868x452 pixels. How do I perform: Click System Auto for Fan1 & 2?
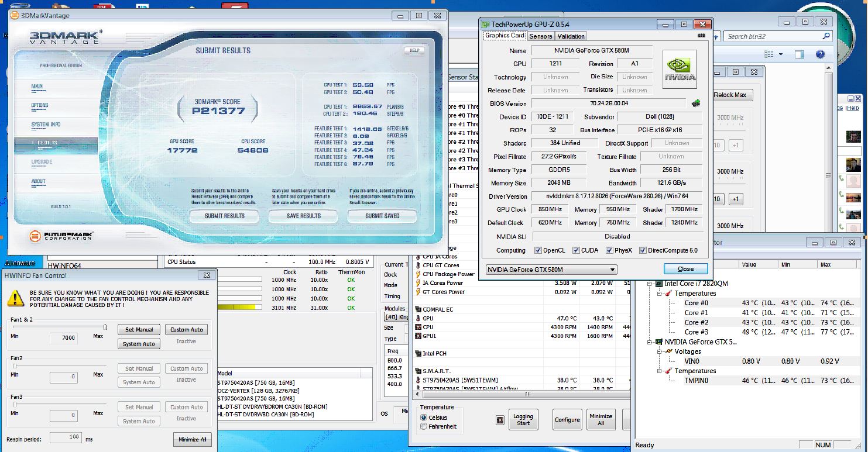[x=139, y=344]
